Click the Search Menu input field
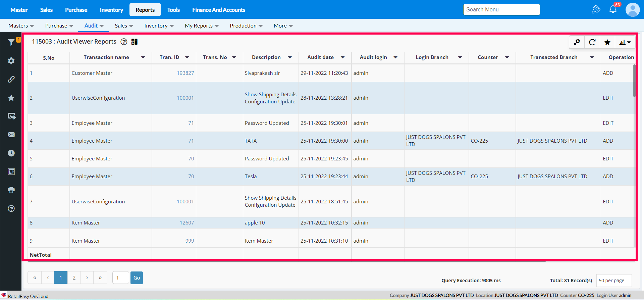Screen dimensions: 644x300 point(501,10)
